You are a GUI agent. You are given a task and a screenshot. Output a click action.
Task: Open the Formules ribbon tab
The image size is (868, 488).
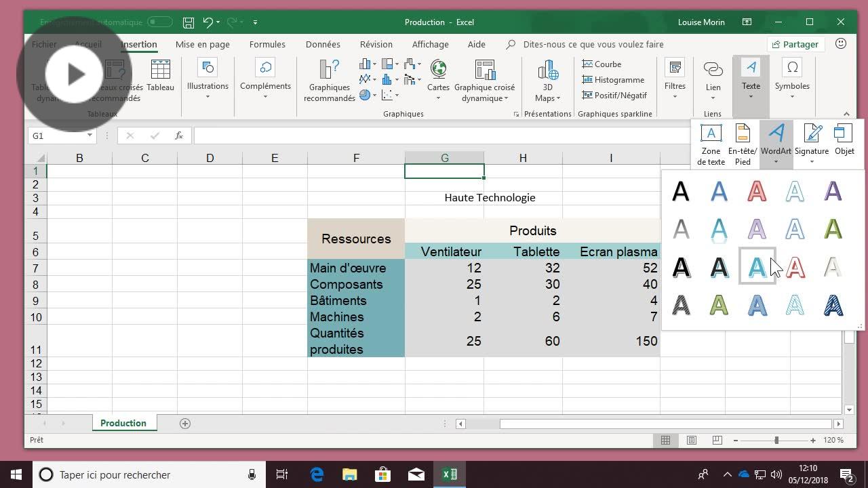point(267,44)
